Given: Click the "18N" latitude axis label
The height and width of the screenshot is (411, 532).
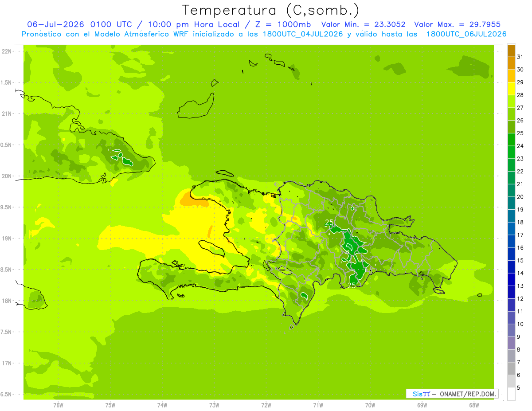Looking at the screenshot, I should point(7,301).
